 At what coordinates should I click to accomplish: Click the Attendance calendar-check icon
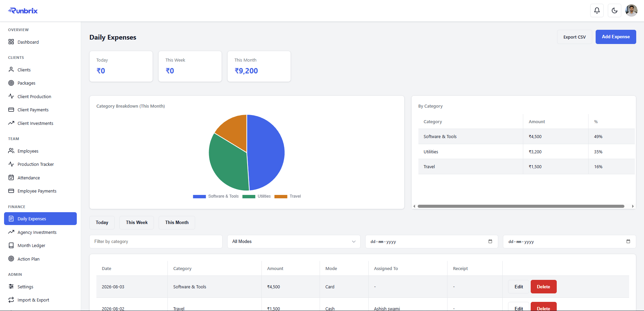coord(11,177)
